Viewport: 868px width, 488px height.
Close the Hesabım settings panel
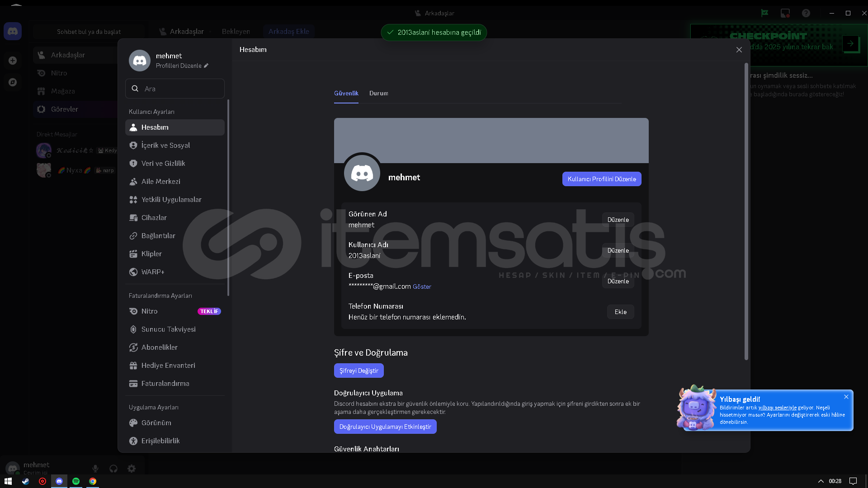(739, 50)
